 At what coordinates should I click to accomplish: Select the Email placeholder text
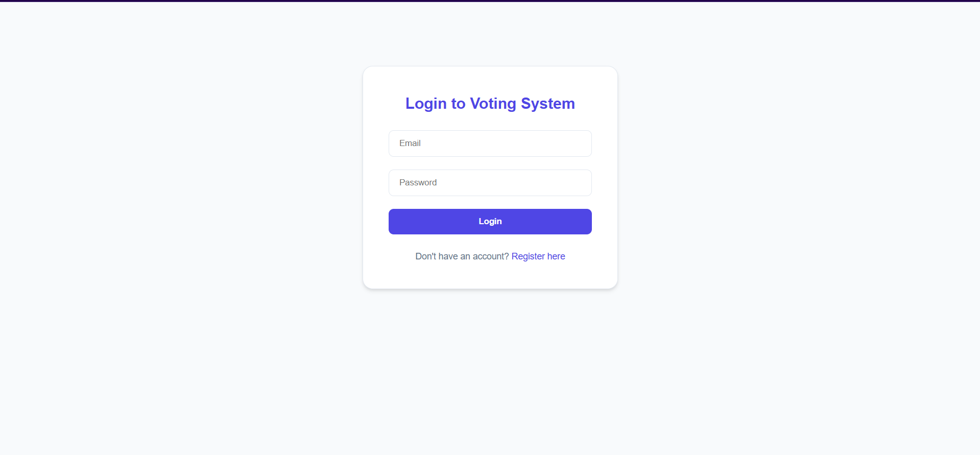410,143
